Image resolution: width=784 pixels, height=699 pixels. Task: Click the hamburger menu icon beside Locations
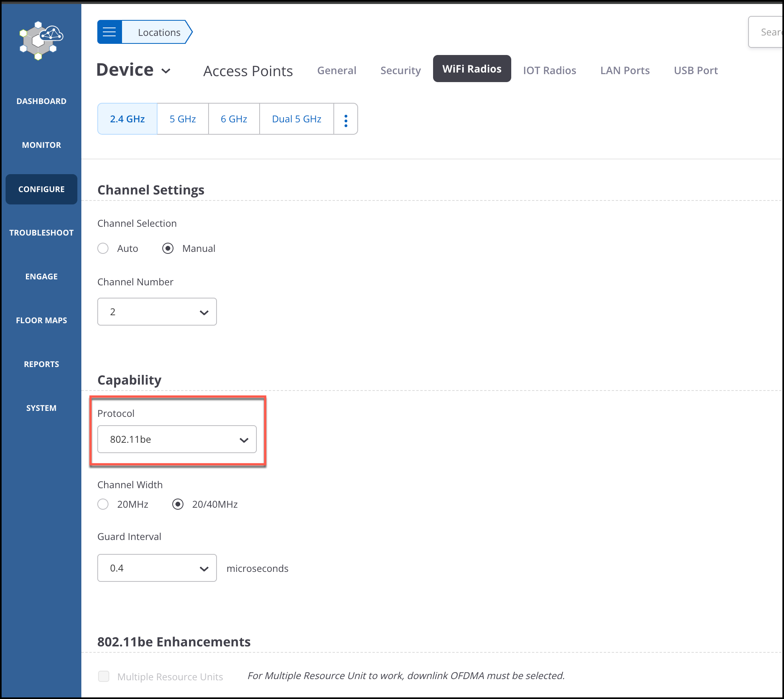pyautogui.click(x=109, y=32)
